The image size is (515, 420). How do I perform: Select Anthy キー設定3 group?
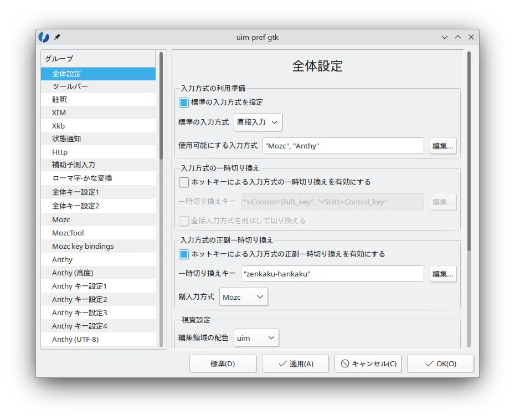point(98,313)
